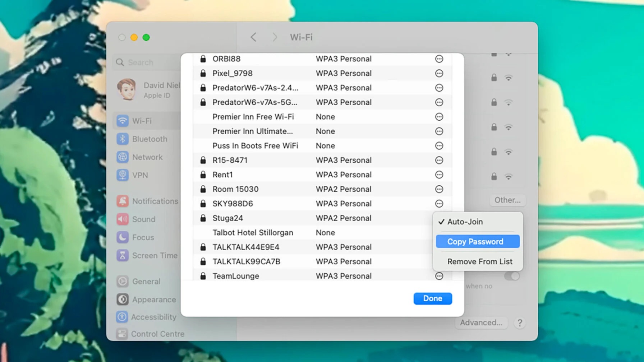The height and width of the screenshot is (362, 644).
Task: Toggle the switch behind the popup menu
Action: (512, 276)
